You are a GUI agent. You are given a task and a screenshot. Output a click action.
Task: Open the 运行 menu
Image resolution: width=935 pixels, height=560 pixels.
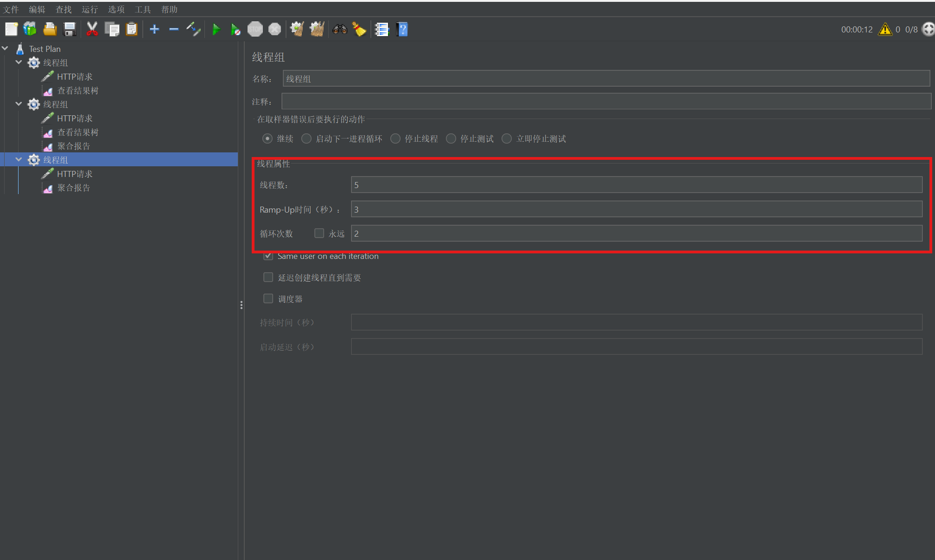[x=89, y=9]
